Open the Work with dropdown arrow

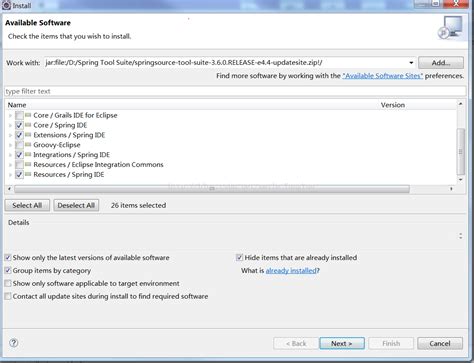coord(411,63)
